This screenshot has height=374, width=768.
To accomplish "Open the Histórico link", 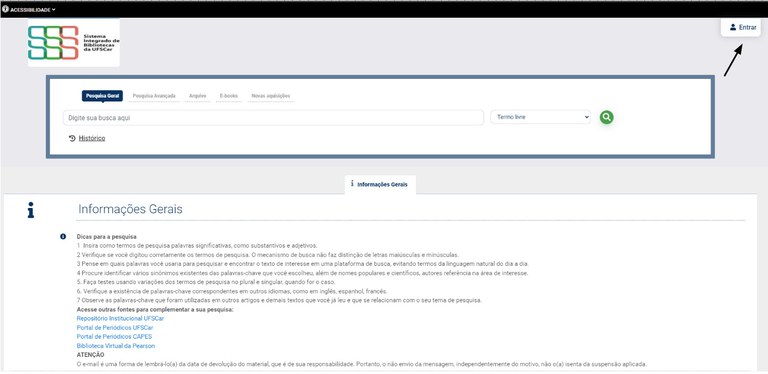I will pyautogui.click(x=92, y=139).
